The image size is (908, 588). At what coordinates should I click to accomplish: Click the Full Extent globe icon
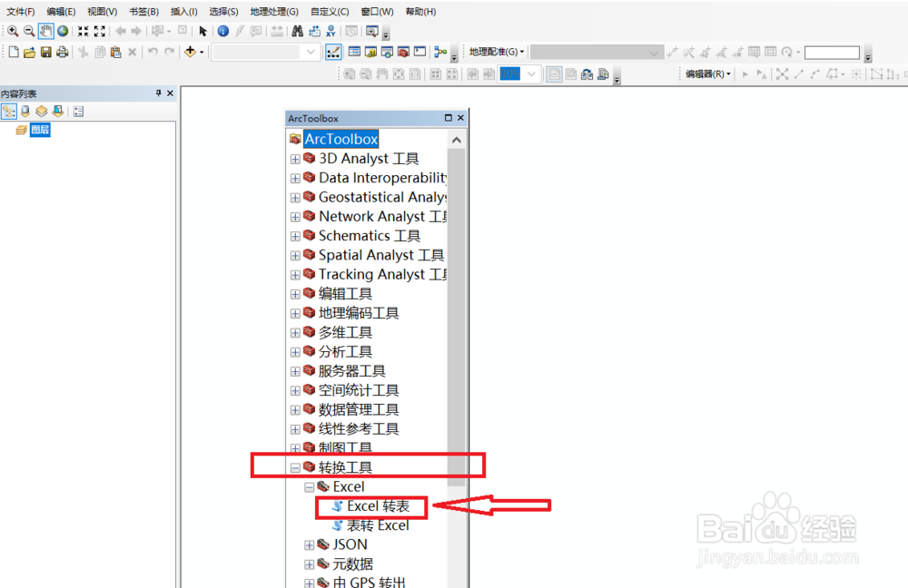point(63,31)
